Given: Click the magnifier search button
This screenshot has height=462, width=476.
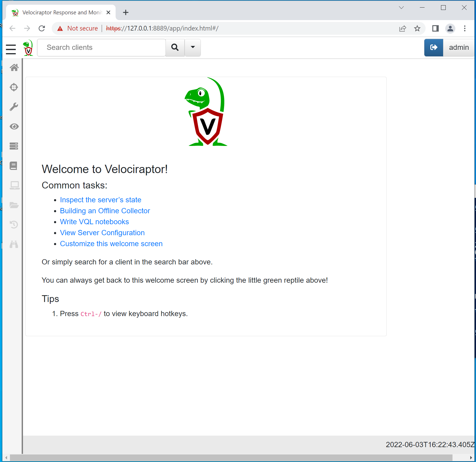Looking at the screenshot, I should (x=175, y=48).
